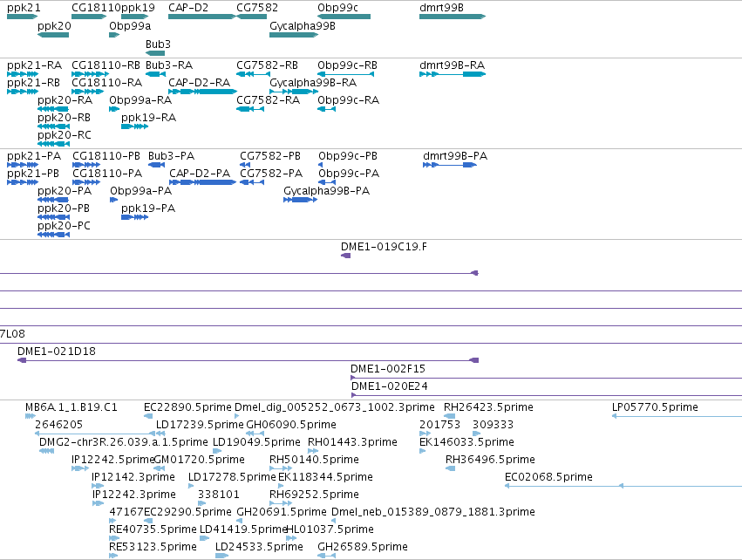Select the EK146033.5prime EST
Image resolution: width=742 pixels, height=560 pixels.
click(423, 451)
